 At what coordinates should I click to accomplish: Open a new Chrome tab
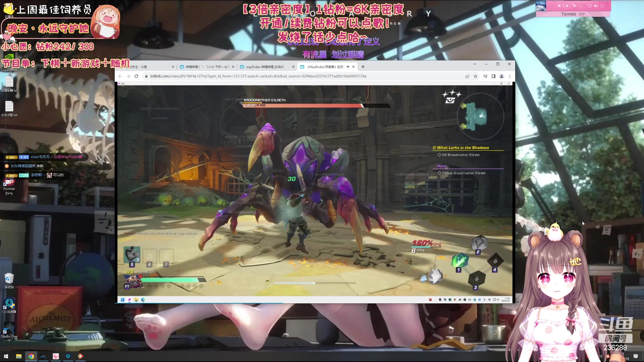(x=363, y=67)
